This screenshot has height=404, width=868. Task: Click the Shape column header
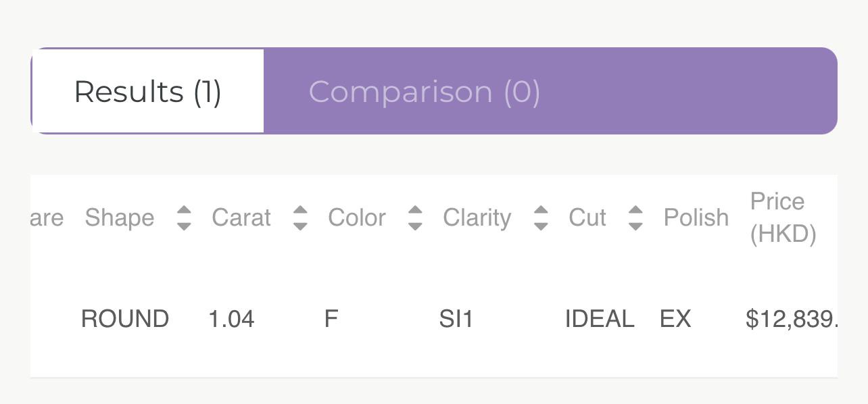[120, 218]
